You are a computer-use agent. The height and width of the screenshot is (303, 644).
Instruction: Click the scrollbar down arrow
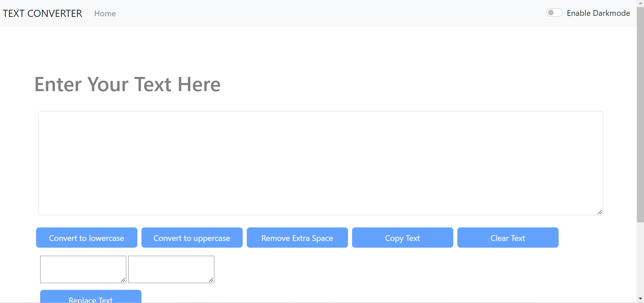click(640, 298)
